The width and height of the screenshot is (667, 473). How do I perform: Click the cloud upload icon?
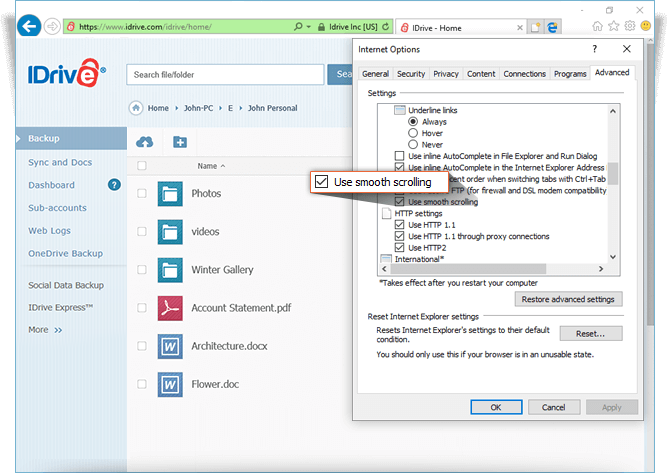(x=145, y=142)
